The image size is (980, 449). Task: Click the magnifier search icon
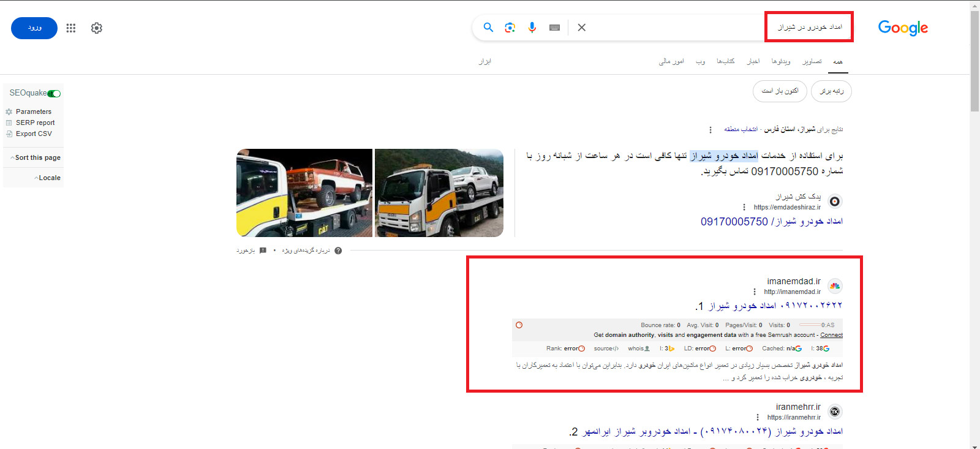pyautogui.click(x=488, y=28)
